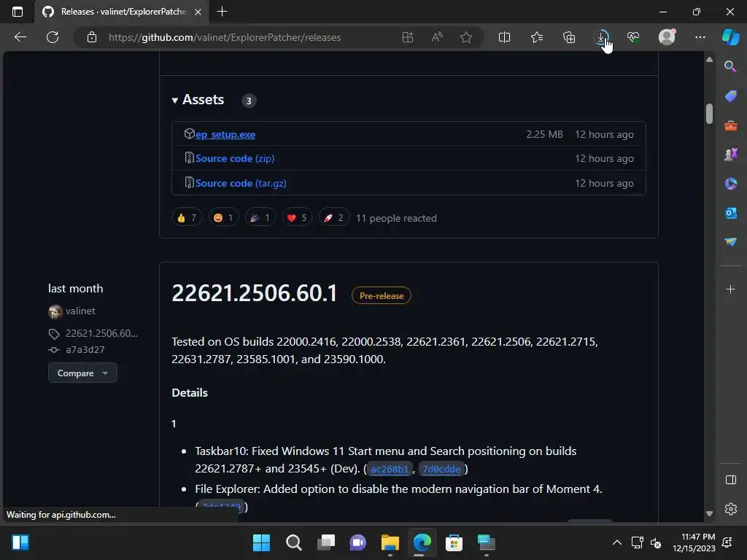Screen dimensions: 747x560
Task: Open the apps available icon in address bar
Action: [x=408, y=37]
